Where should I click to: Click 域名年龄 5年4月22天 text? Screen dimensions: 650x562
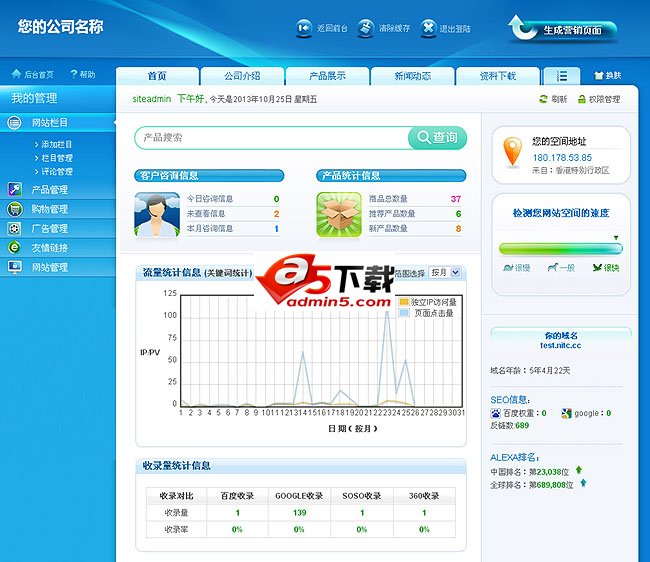click(530, 371)
